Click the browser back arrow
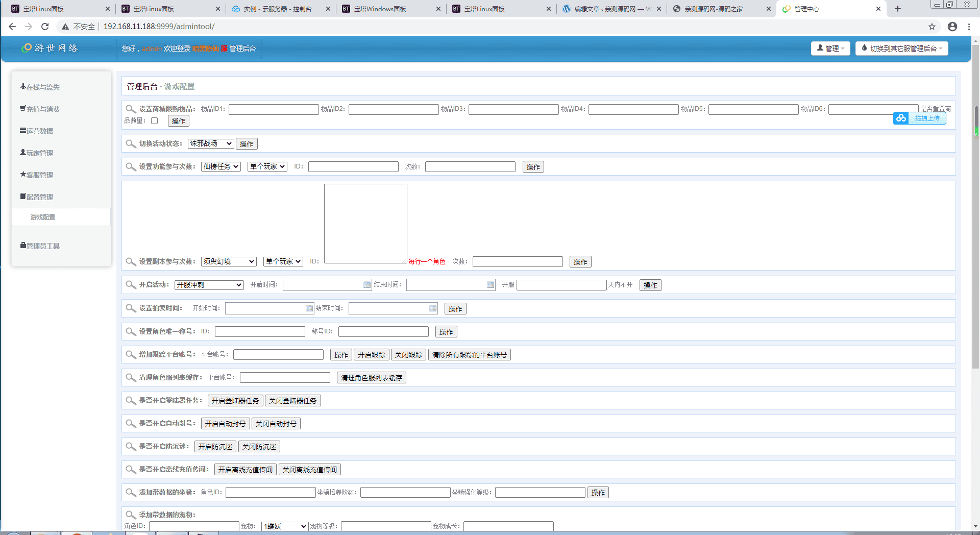The image size is (980, 535). [x=12, y=27]
